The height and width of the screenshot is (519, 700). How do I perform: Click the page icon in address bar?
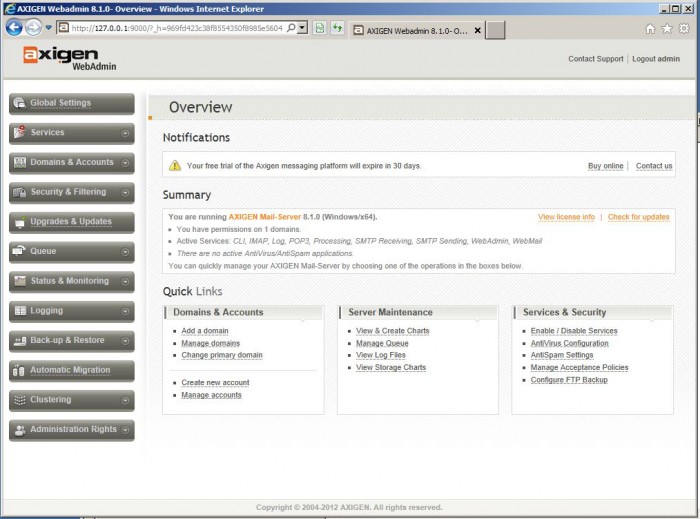(64, 28)
